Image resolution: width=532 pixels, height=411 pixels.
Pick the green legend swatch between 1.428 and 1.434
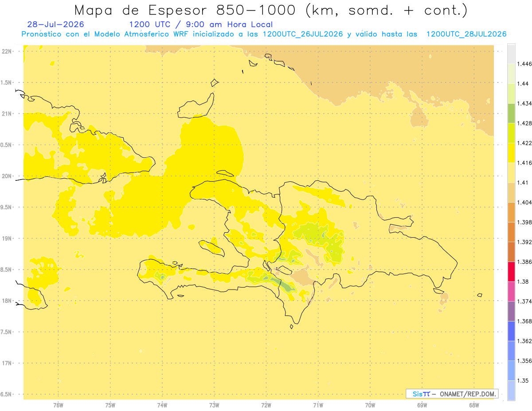tap(511, 113)
